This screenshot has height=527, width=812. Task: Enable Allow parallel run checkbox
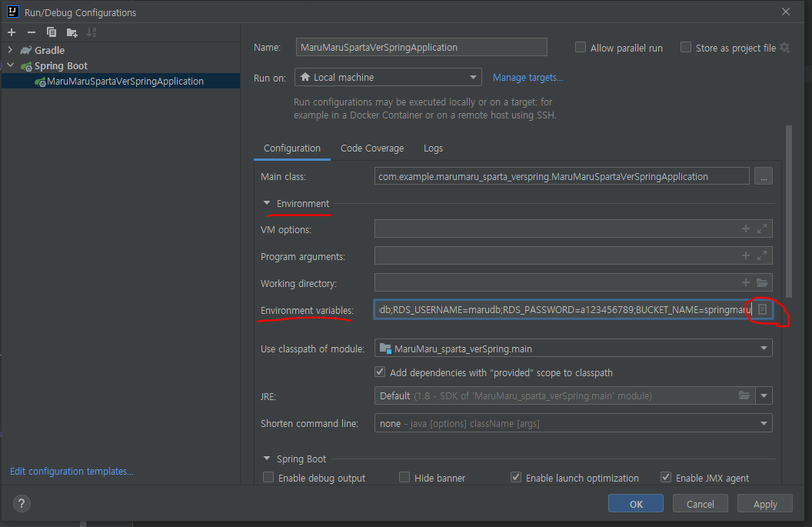(581, 47)
